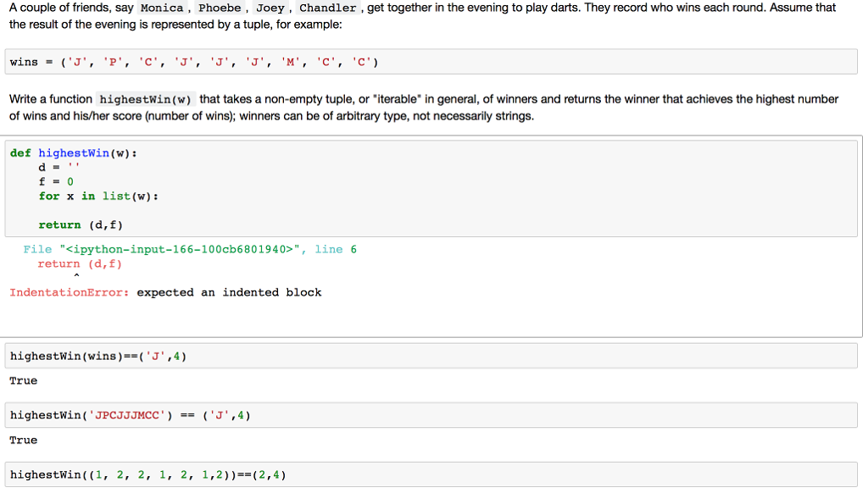Click 'return (d,f)' inside the function cell
Image resolution: width=868 pixels, height=493 pixels.
(80, 224)
